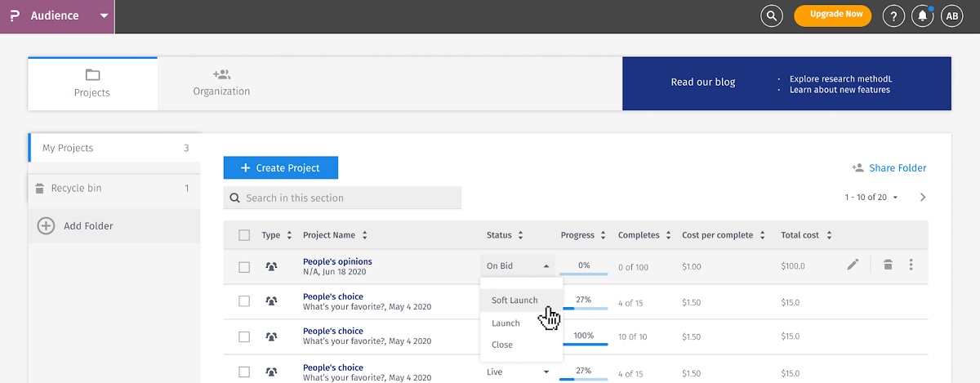The height and width of the screenshot is (383, 980).
Task: Click the Recycle bin trash icon
Action: tap(39, 189)
